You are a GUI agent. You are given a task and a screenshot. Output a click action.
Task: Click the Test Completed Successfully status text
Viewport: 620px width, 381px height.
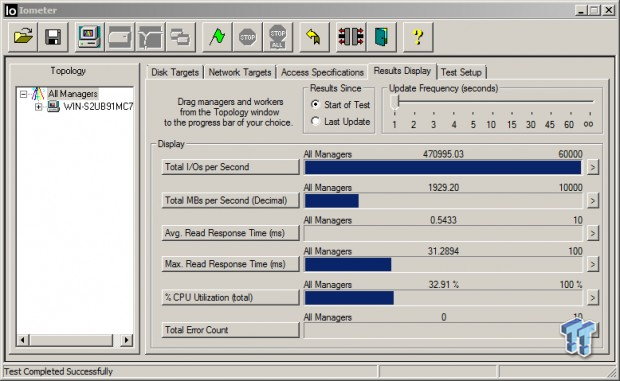[59, 372]
